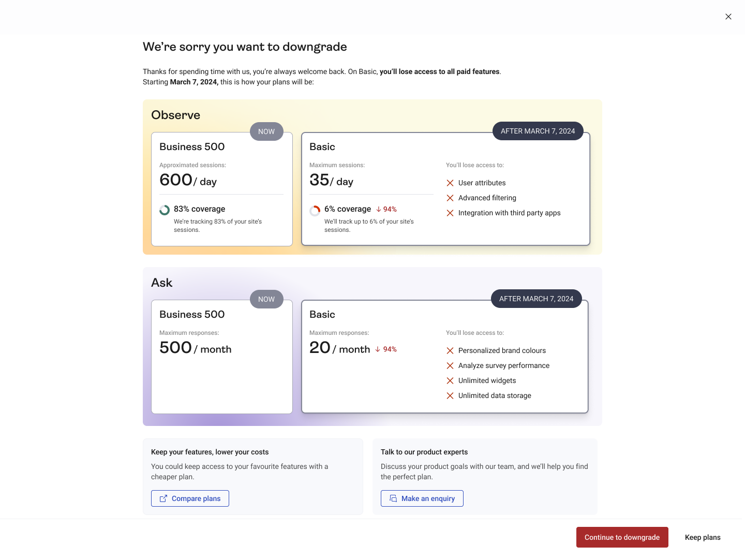This screenshot has width=745, height=560.
Task: Click X icon beside Unlimited data storage
Action: (450, 396)
